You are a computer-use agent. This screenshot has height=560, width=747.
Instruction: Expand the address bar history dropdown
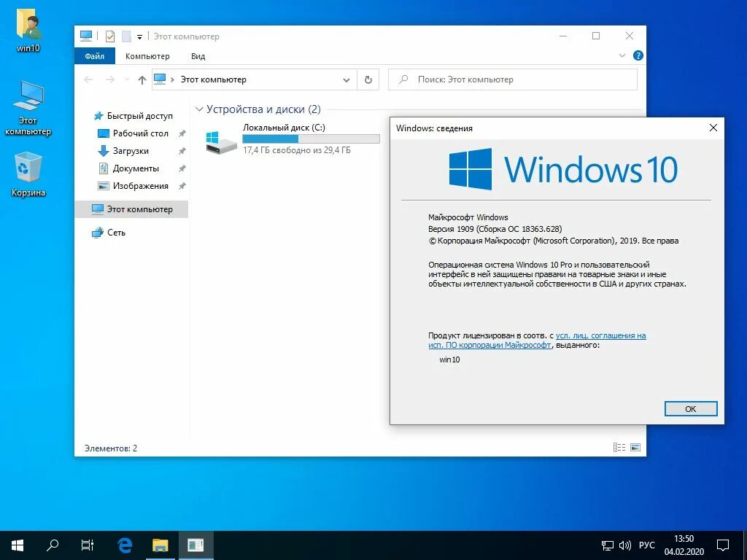click(x=347, y=80)
